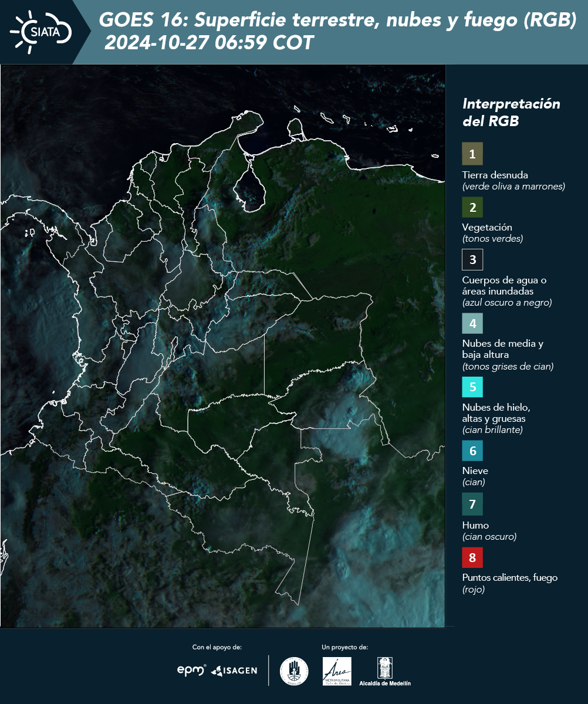
Task: Click the label "Cuerpos de agua o áreas inundadas"
Action: click(x=504, y=286)
